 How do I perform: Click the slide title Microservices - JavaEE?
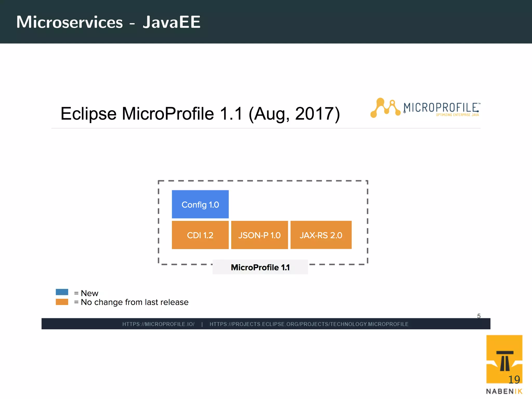coord(108,22)
